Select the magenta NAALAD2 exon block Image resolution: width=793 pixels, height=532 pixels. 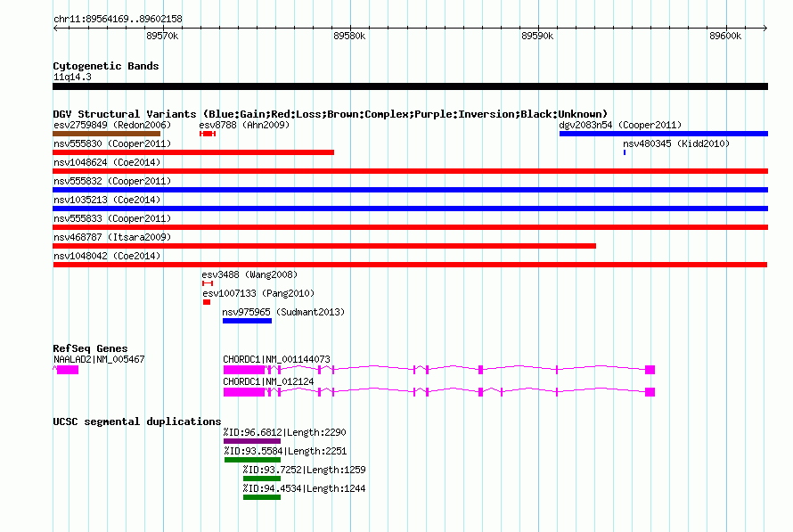[x=67, y=370]
